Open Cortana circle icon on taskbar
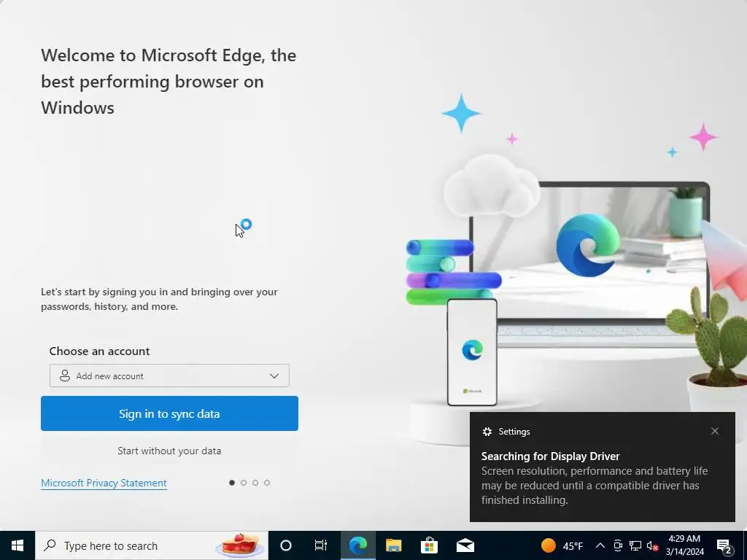This screenshot has height=560, width=747. [x=286, y=545]
